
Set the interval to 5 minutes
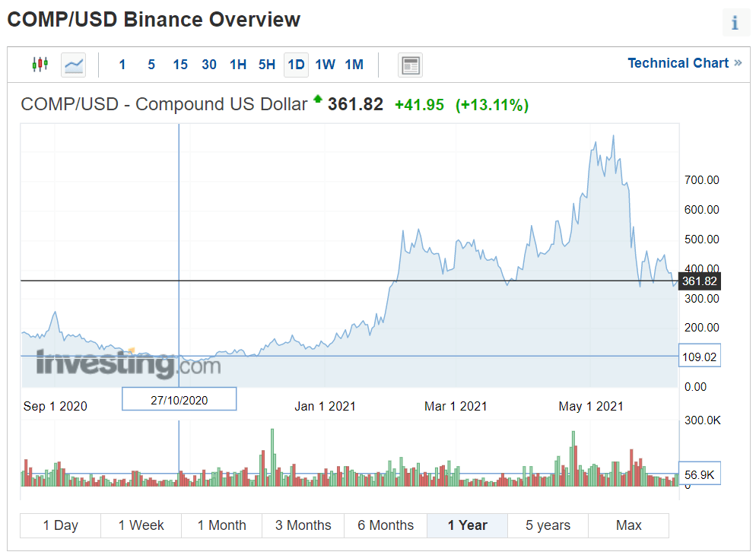pyautogui.click(x=151, y=65)
